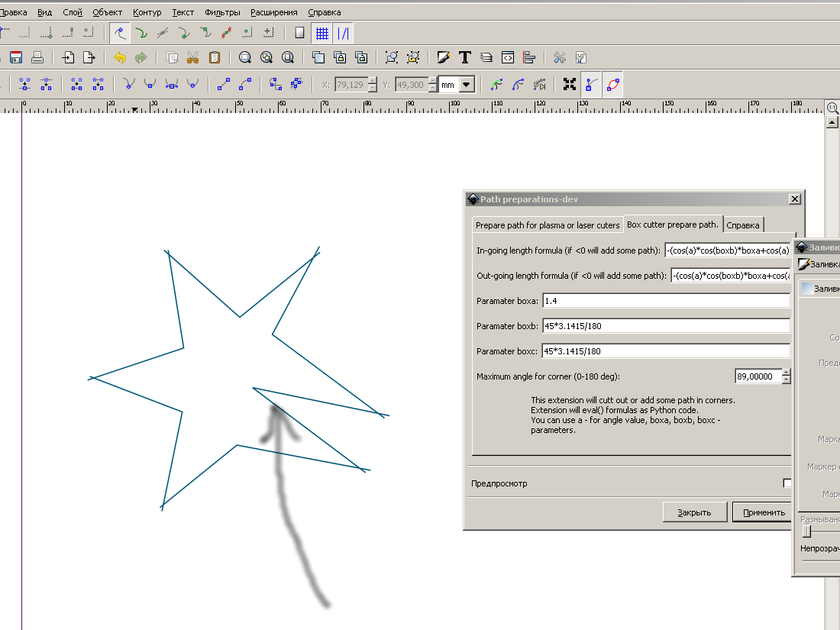This screenshot has height=630, width=840.
Task: Open Inkscape preferences wrench icon
Action: pyautogui.click(x=560, y=57)
